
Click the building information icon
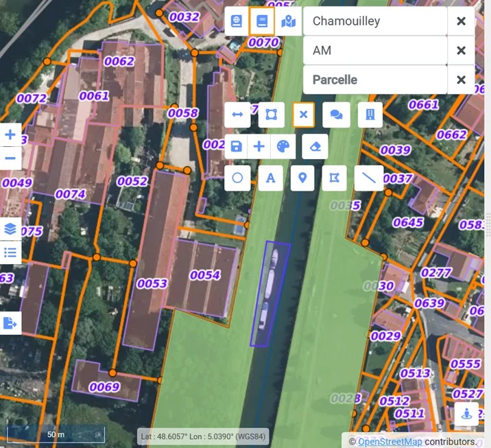pos(370,115)
